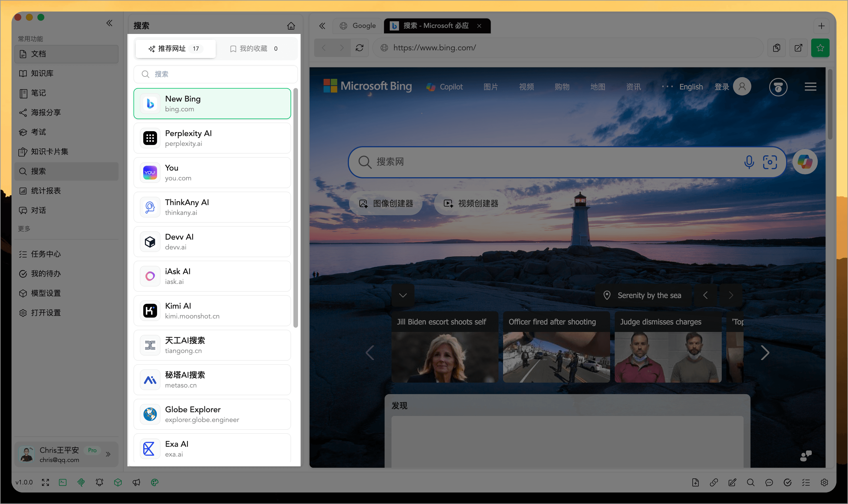Collapse the left sidebar with double chevron

(x=109, y=23)
